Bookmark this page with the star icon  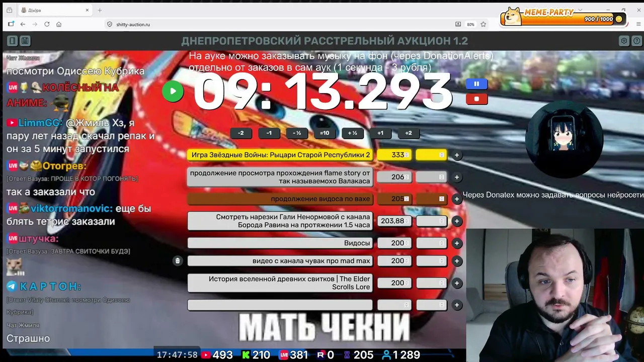483,24
